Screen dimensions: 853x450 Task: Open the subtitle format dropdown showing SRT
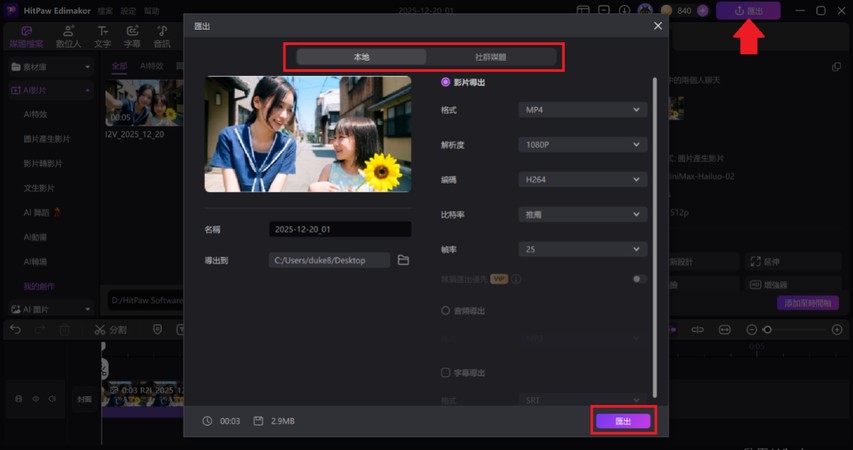pyautogui.click(x=583, y=400)
